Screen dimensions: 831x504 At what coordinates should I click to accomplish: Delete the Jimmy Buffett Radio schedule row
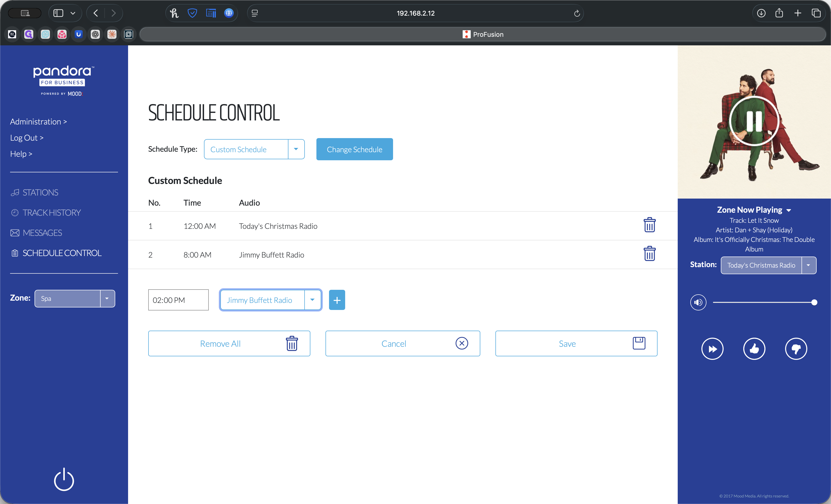coord(649,254)
